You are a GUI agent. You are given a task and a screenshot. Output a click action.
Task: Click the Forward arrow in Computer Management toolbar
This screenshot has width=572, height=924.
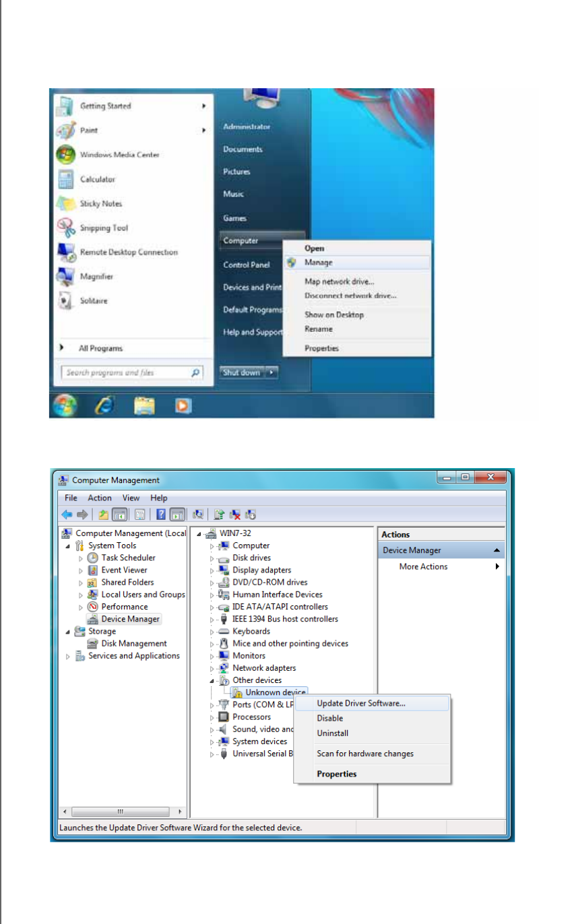tap(82, 515)
